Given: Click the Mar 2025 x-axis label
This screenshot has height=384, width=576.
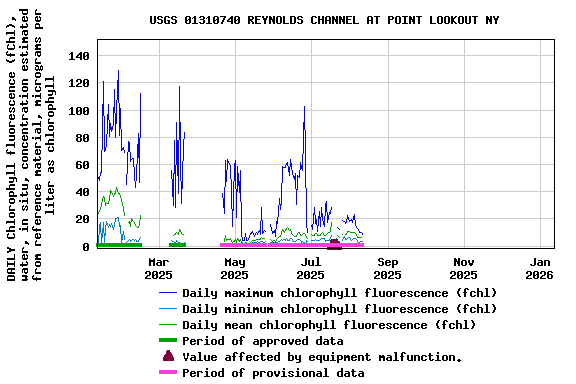Looking at the screenshot, I should (158, 269).
